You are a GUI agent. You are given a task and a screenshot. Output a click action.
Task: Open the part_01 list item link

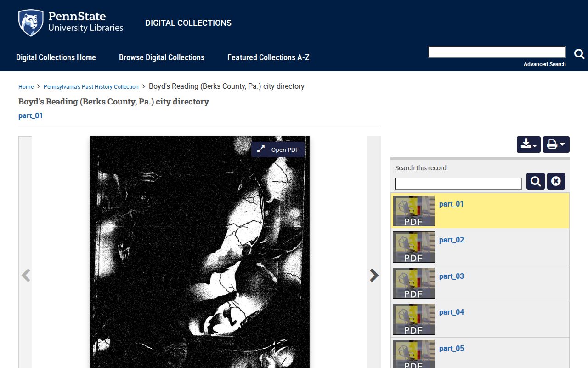(452, 204)
